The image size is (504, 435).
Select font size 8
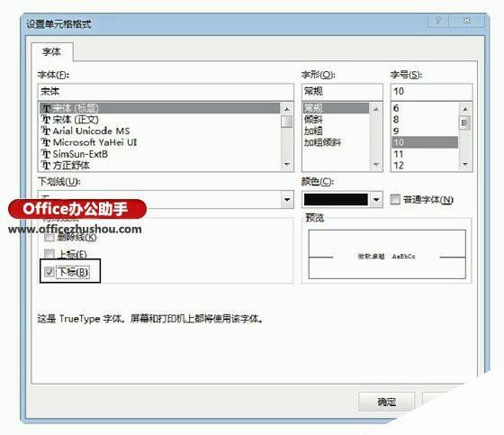point(425,120)
